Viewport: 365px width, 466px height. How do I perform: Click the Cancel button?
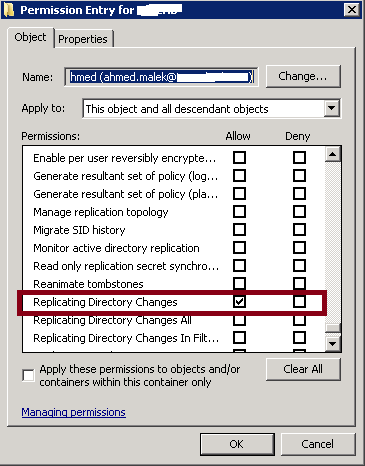point(318,444)
